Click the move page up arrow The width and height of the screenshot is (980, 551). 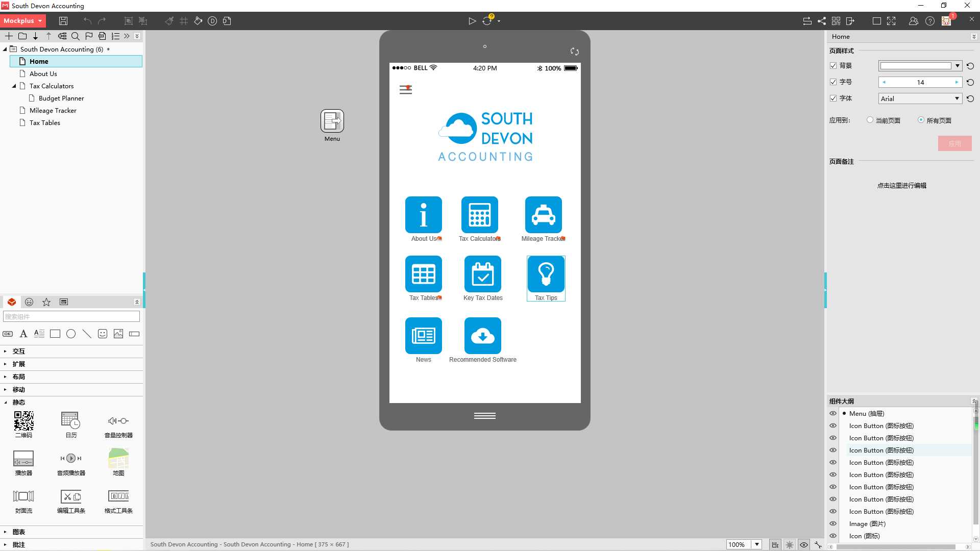(48, 36)
